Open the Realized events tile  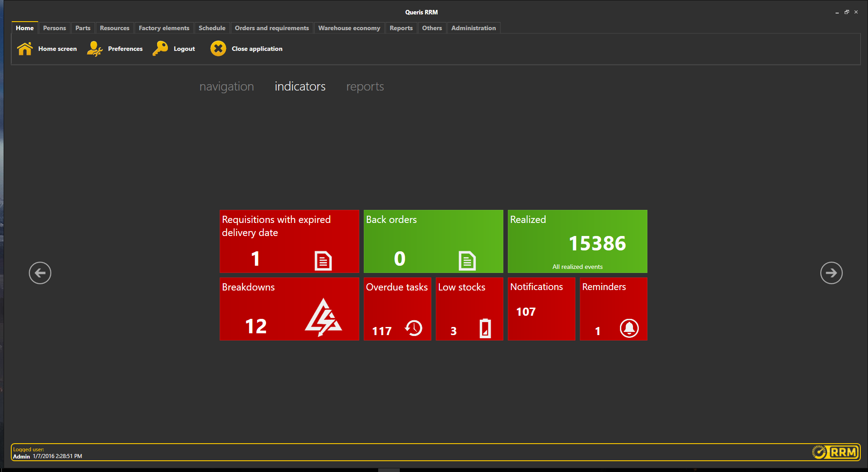(x=577, y=241)
